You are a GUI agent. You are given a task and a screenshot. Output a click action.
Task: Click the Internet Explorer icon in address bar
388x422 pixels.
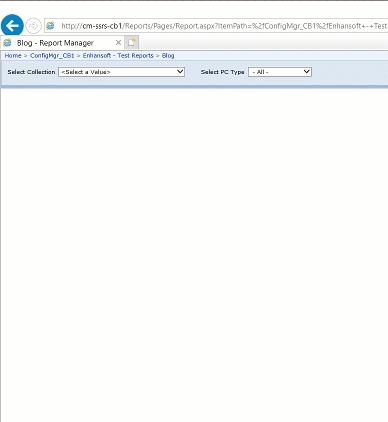tap(50, 26)
